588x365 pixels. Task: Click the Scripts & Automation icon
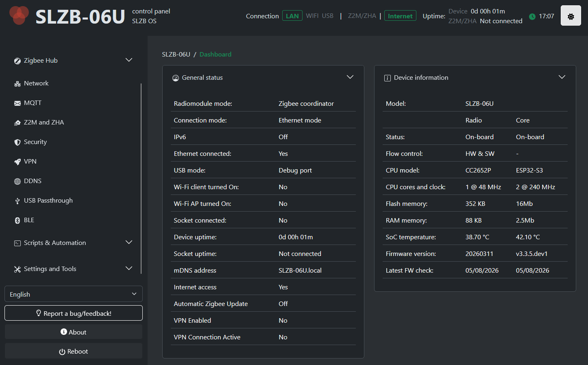tap(17, 243)
